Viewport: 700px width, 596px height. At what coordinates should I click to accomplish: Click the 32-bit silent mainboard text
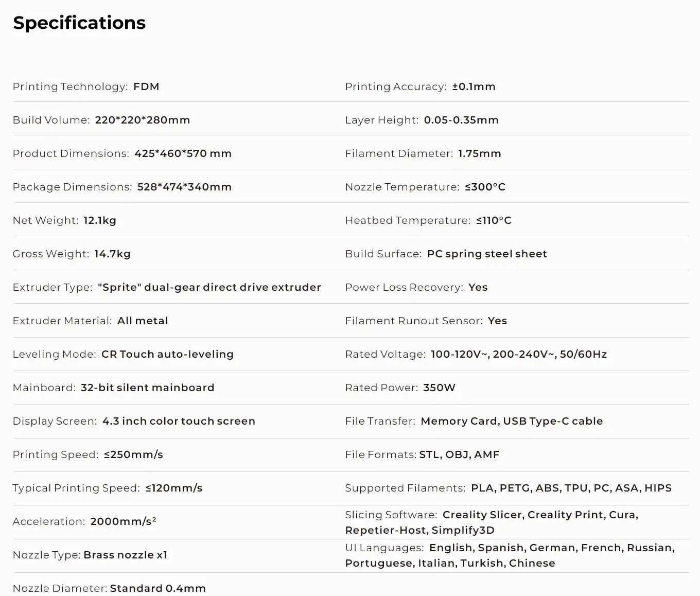tap(147, 388)
